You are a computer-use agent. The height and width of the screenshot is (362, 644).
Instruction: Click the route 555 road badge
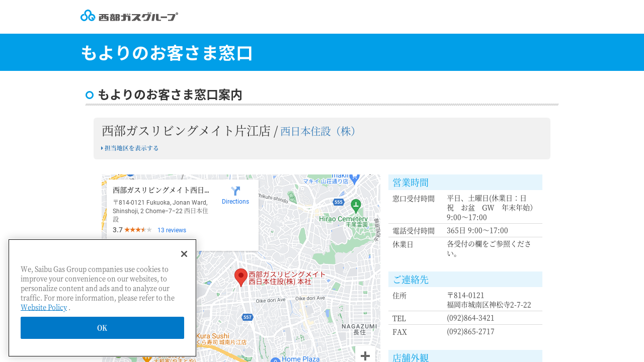(338, 202)
